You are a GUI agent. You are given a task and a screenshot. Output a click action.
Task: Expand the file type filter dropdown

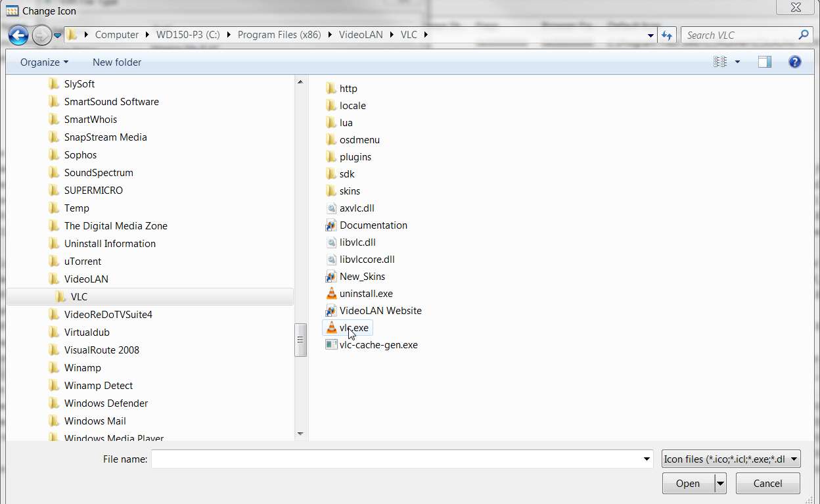click(731, 459)
